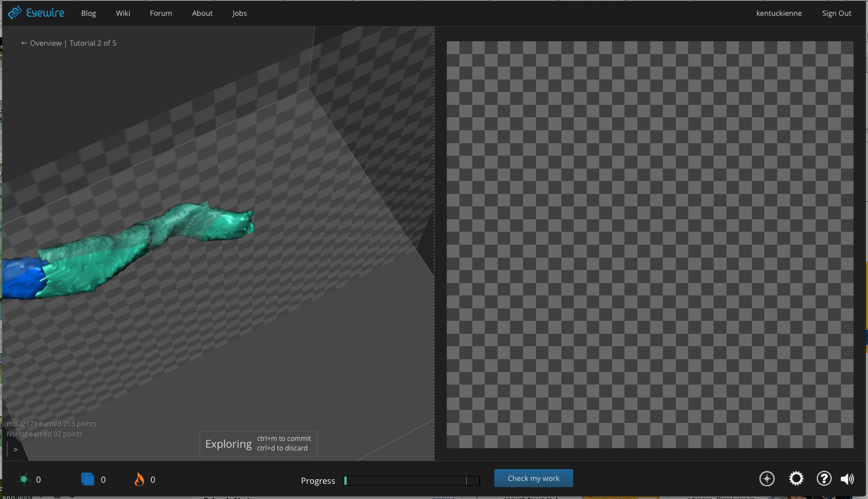Open kentuckienne user profile
Viewport: 868px width, 499px height.
pos(778,14)
